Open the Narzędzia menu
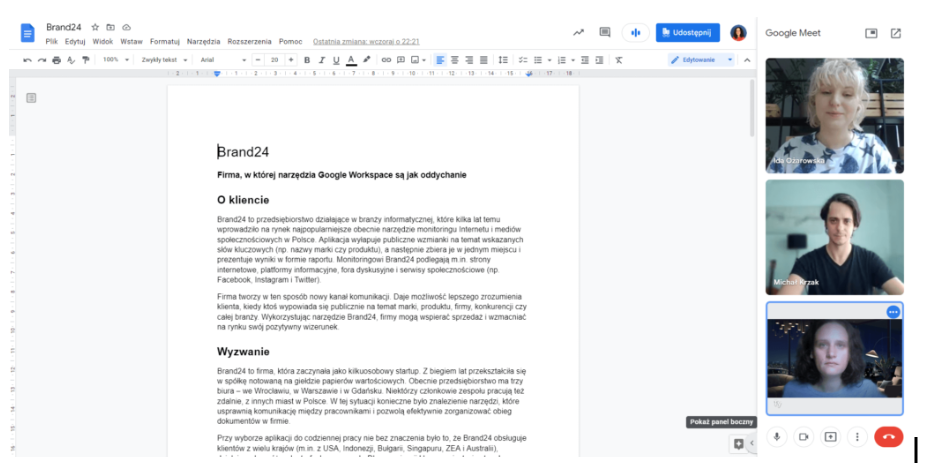The image size is (930, 472). point(203,42)
